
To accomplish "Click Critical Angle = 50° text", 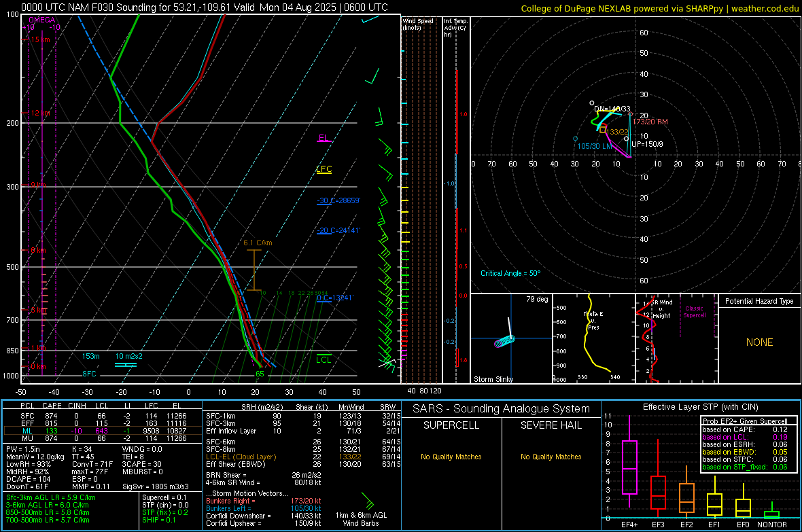I will point(510,273).
